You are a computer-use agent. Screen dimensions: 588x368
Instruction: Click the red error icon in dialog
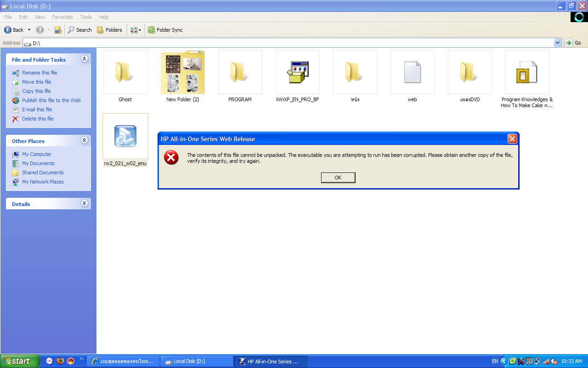tap(171, 158)
